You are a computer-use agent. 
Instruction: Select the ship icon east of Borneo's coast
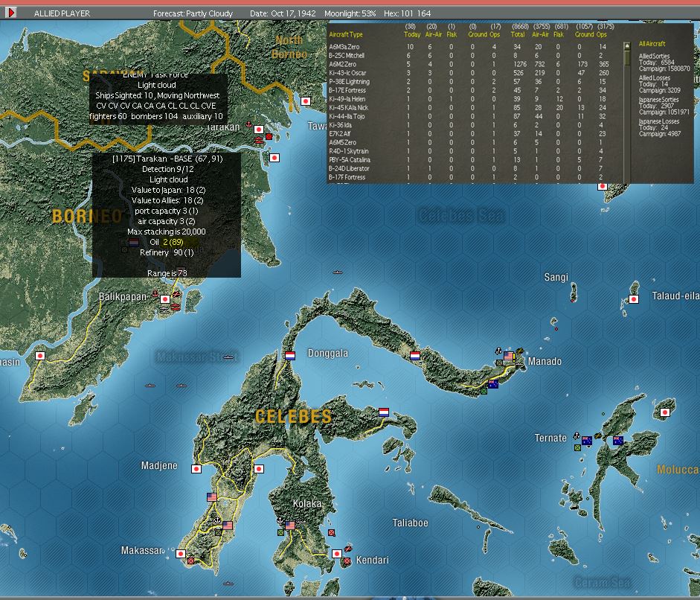[338, 272]
